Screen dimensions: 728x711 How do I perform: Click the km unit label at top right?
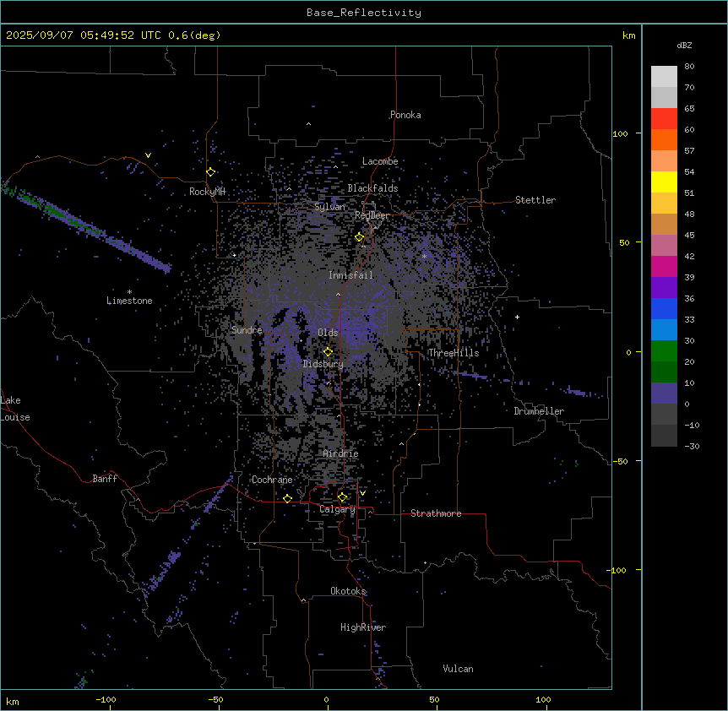pos(629,35)
